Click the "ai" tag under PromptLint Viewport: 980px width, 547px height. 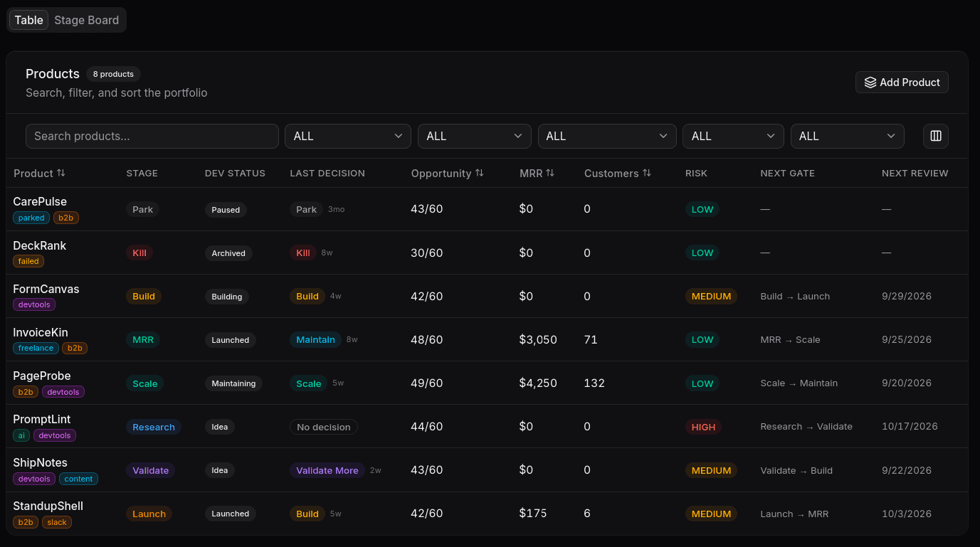(21, 435)
